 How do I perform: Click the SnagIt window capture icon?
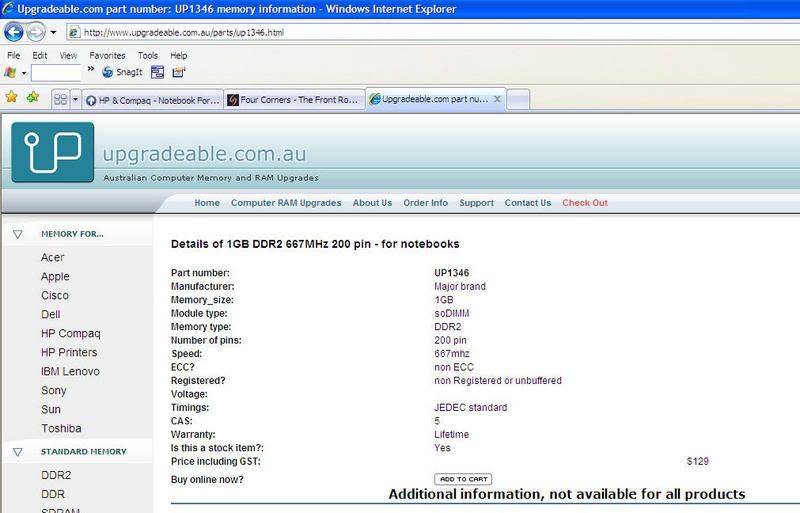[x=157, y=72]
